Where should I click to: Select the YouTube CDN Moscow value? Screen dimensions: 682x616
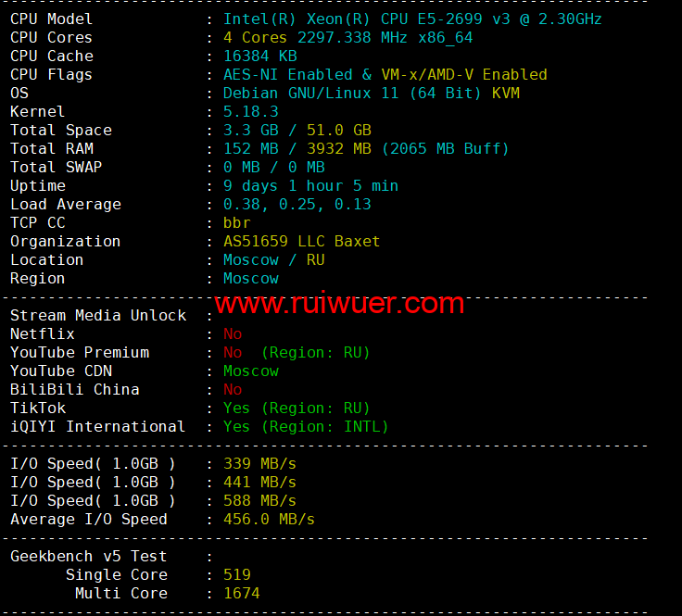[x=250, y=371]
